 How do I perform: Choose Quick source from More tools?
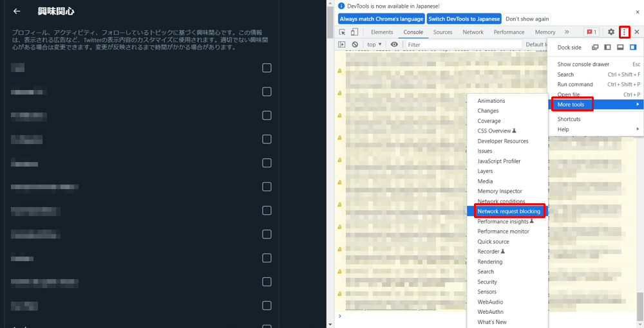(507, 241)
